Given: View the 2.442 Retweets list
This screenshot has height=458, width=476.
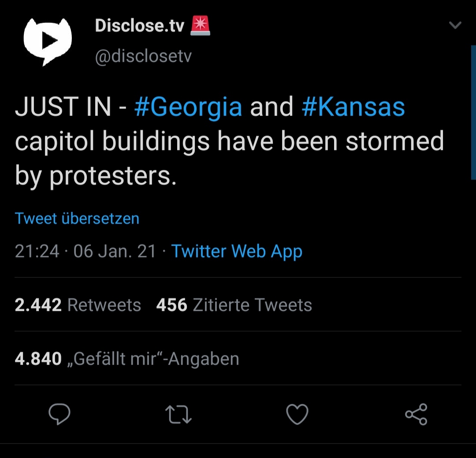Looking at the screenshot, I should [78, 305].
